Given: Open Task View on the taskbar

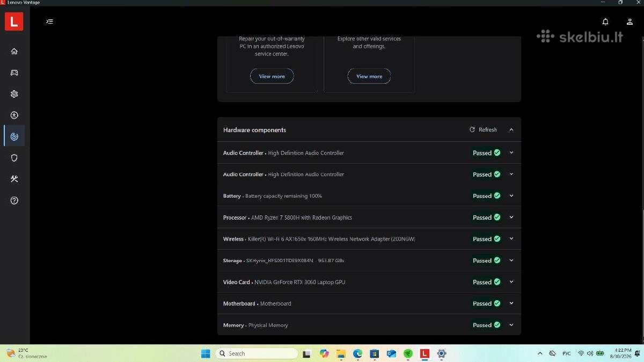Looking at the screenshot, I should [x=306, y=353].
